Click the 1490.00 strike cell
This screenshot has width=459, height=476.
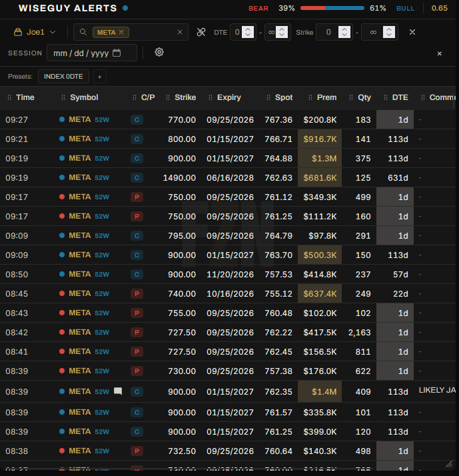coord(179,177)
